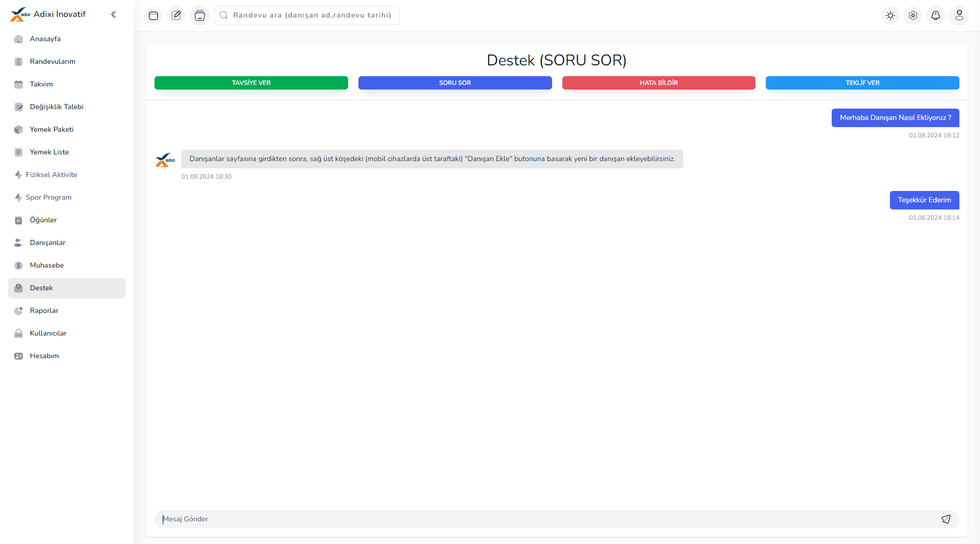Screen dimensions: 980x544
Task: Click the Adixi İnovatif logo
Action: (x=21, y=14)
